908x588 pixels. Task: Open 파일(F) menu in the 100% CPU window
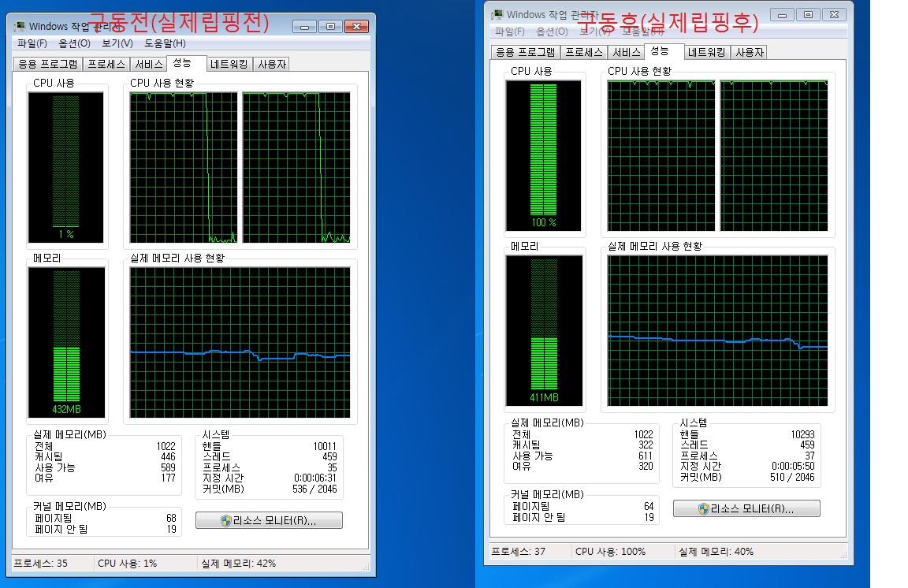pyautogui.click(x=510, y=32)
